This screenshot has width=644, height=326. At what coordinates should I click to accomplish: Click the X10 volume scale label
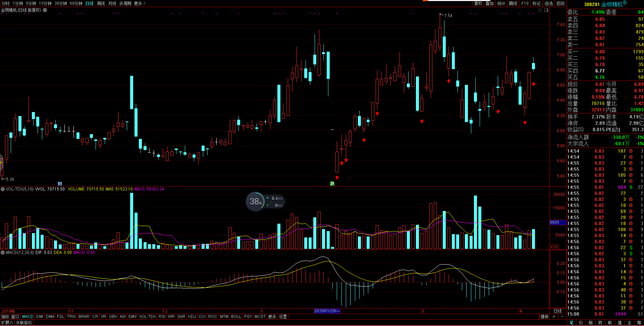(x=554, y=247)
